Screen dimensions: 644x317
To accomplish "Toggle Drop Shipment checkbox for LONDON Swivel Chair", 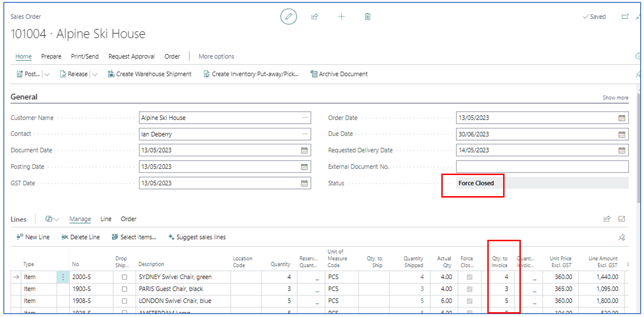I will [x=125, y=301].
